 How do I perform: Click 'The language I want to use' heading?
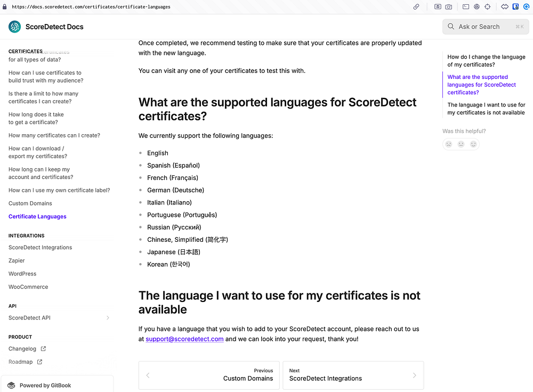pyautogui.click(x=279, y=303)
